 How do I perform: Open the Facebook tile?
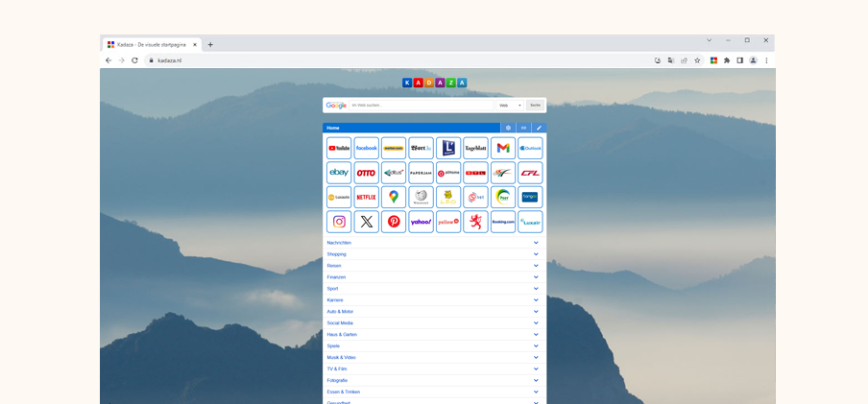coord(367,149)
